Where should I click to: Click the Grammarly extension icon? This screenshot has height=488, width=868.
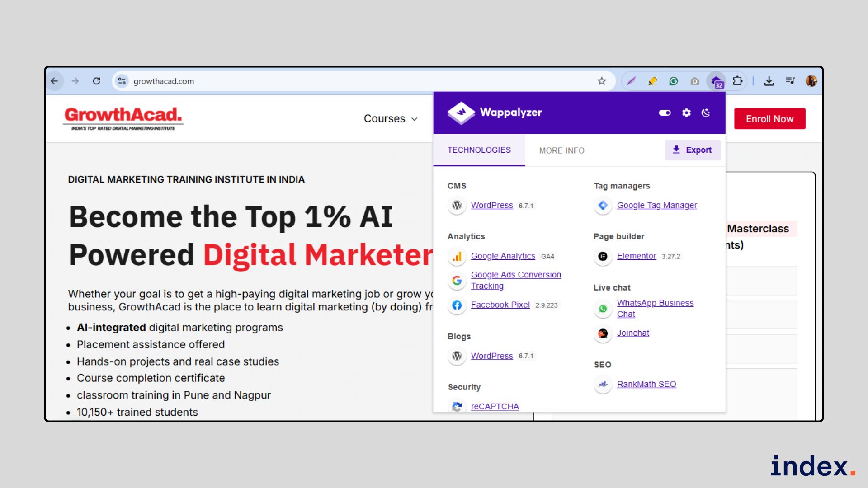tap(674, 81)
